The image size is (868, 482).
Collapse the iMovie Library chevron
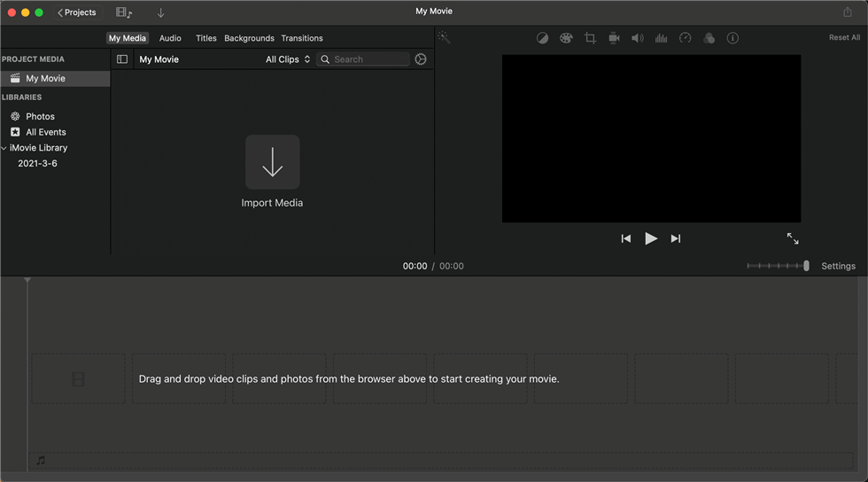tap(4, 148)
